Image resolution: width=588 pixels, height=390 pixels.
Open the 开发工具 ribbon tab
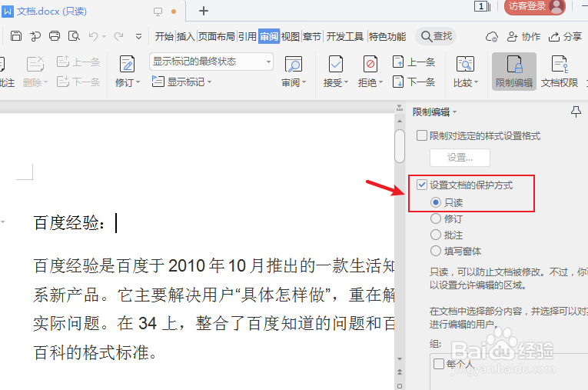(x=344, y=36)
